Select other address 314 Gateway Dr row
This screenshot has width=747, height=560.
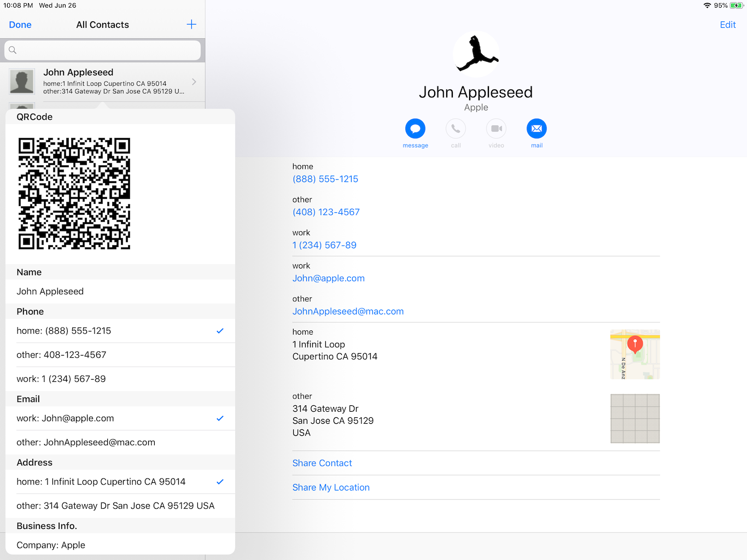[120, 506]
